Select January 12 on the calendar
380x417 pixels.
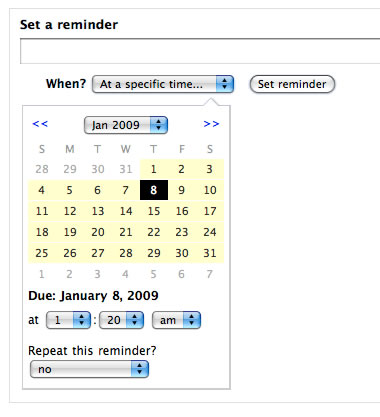point(70,211)
